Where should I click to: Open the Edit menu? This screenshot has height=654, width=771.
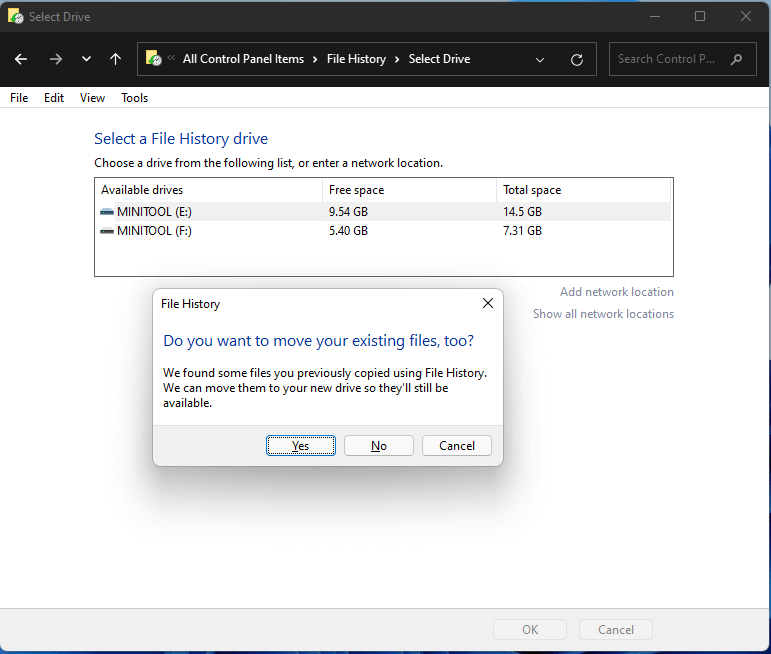pos(54,98)
